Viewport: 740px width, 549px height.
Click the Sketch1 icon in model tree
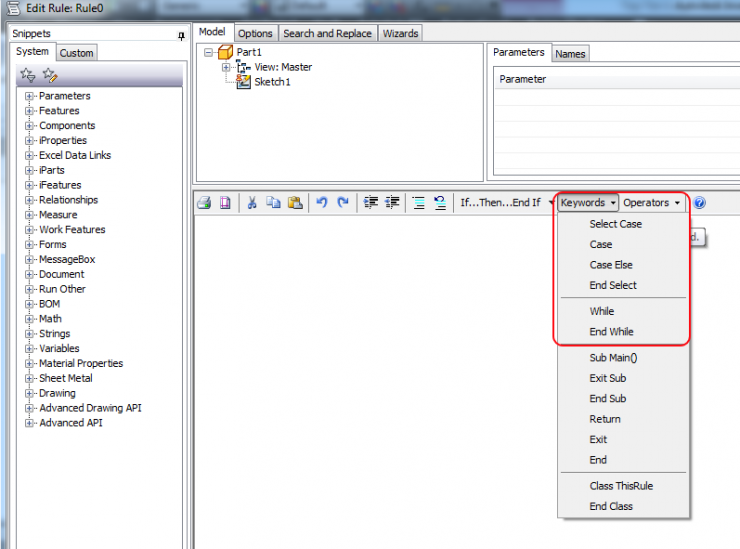tap(244, 82)
